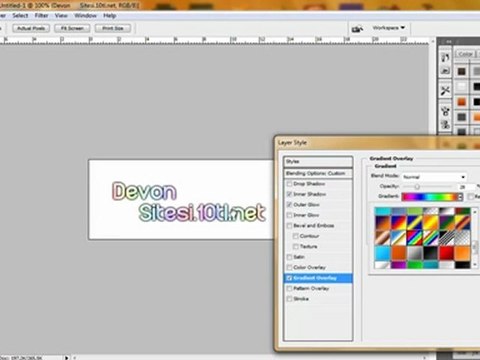Click the Actual Pixels button
Screen dimensions: 480x360
pyautogui.click(x=31, y=28)
